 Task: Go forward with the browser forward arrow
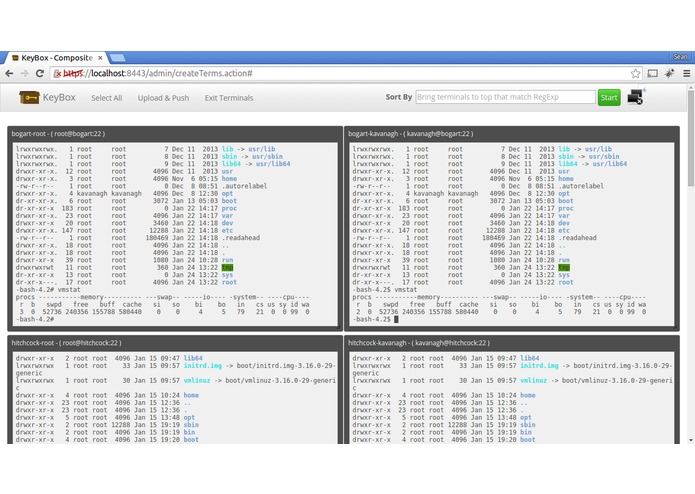click(x=24, y=74)
